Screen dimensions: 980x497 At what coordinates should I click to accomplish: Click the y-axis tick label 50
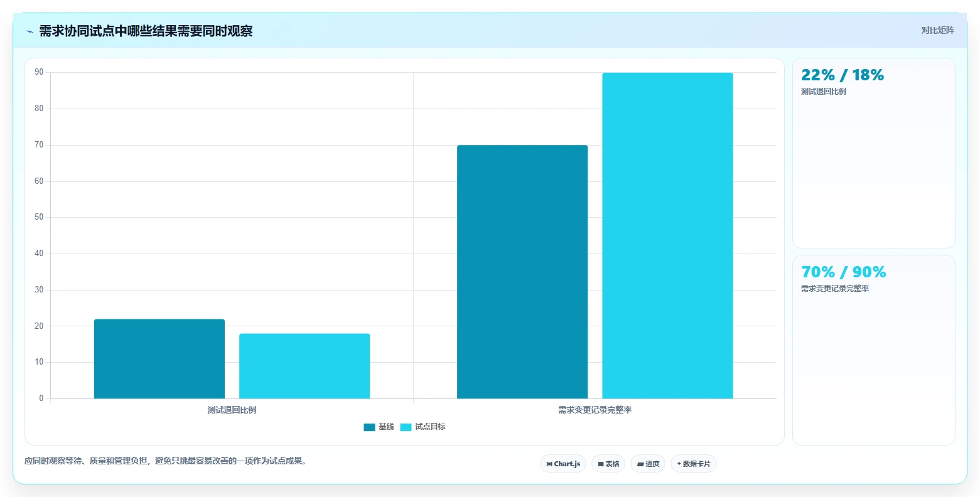40,217
